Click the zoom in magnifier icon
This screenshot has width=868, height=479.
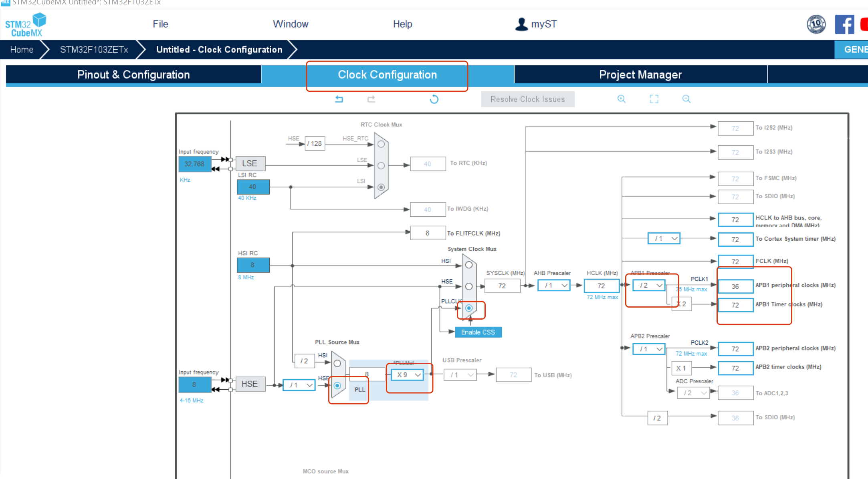tap(622, 99)
